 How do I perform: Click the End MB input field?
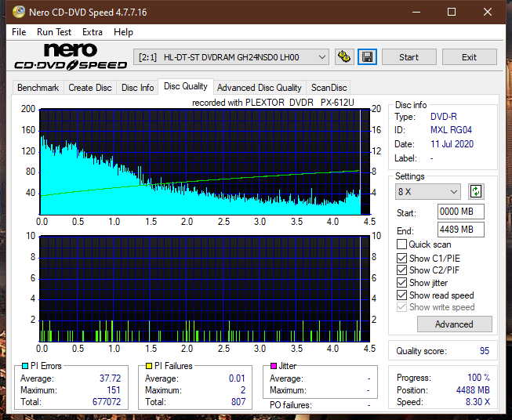[x=460, y=230]
